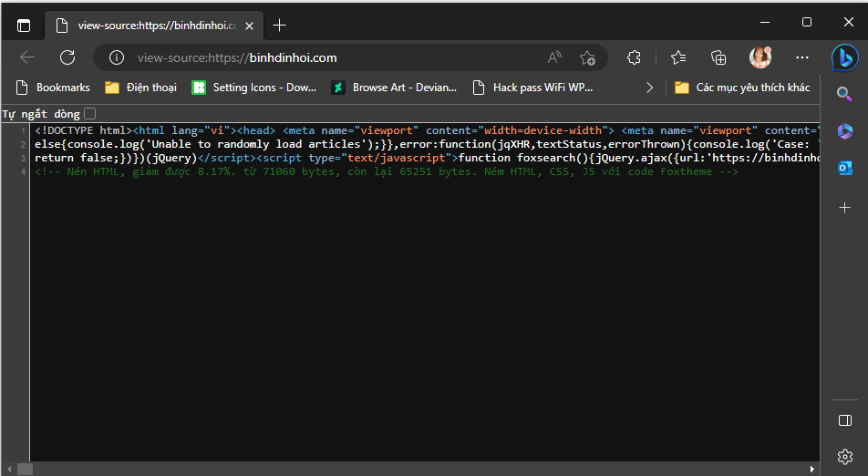Screen dimensions: 868x476
Task: Add this page to favorites star
Action: point(587,57)
